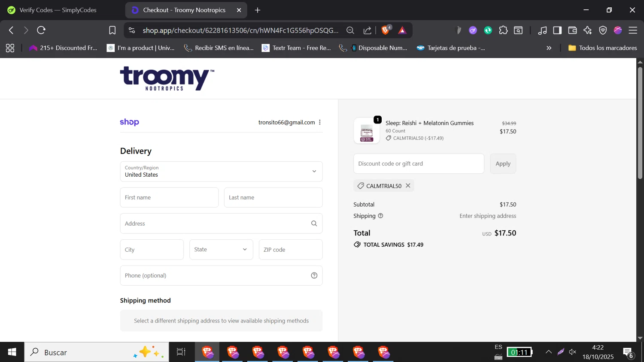
Task: Click the Sleep gummies product thumbnail
Action: (x=367, y=130)
